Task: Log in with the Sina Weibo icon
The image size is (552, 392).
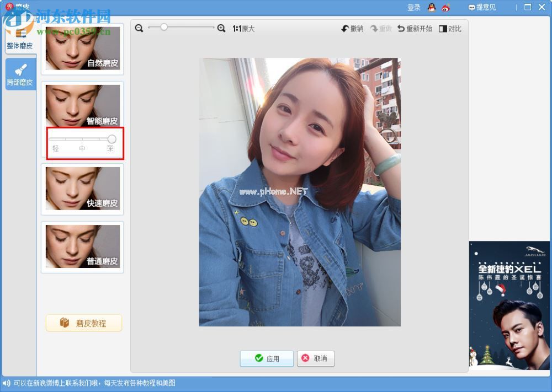Action: (x=446, y=7)
